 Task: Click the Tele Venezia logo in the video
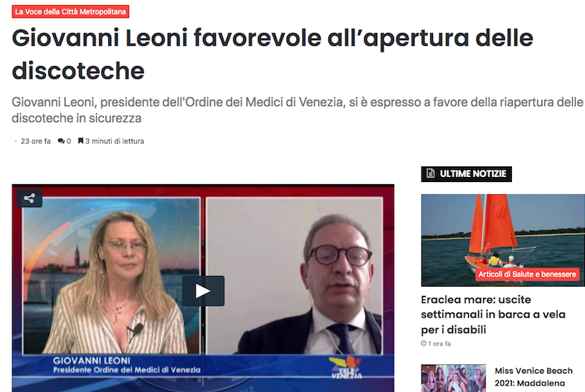click(346, 368)
